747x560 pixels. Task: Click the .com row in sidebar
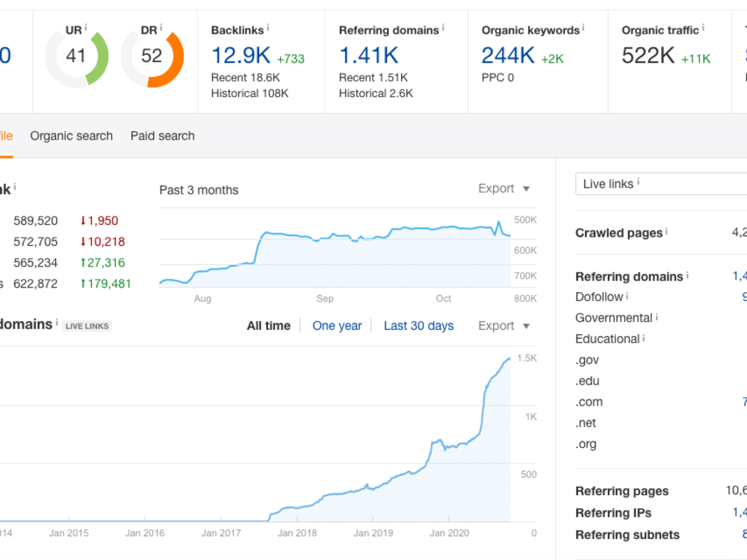point(589,402)
